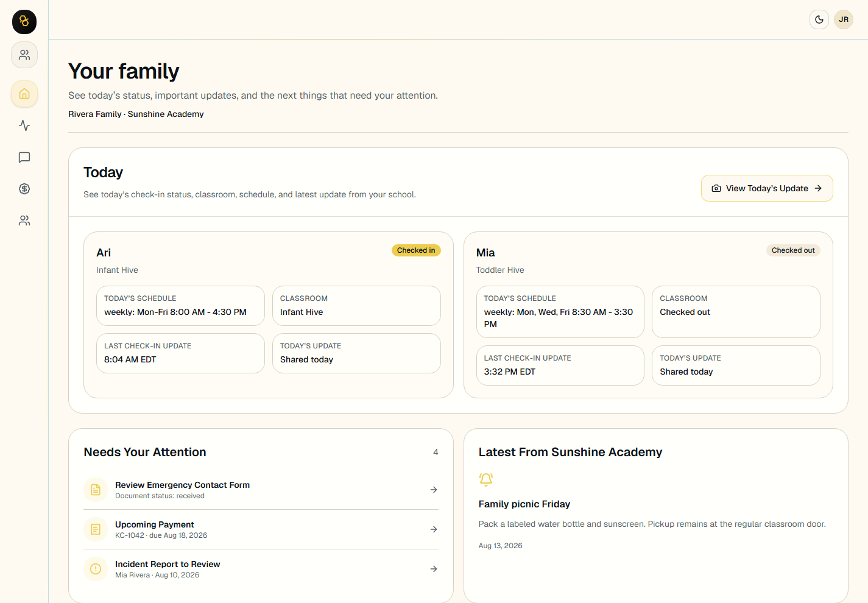This screenshot has height=603, width=868.
Task: Click the Latest From Sunshine Academy heading
Action: (x=570, y=452)
